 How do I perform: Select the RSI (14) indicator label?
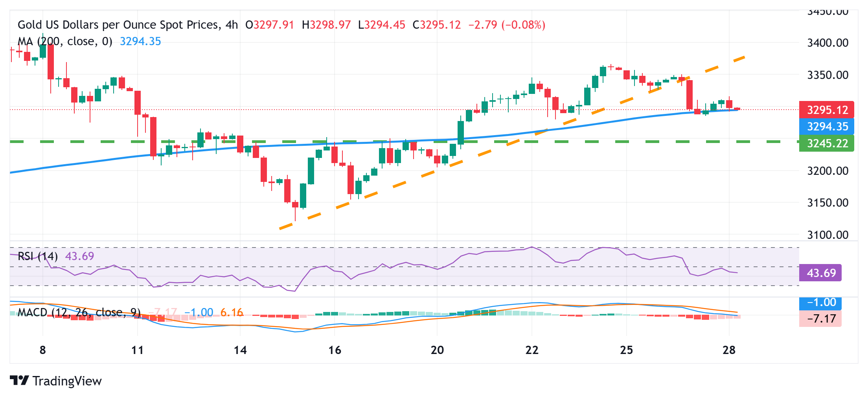pos(38,256)
